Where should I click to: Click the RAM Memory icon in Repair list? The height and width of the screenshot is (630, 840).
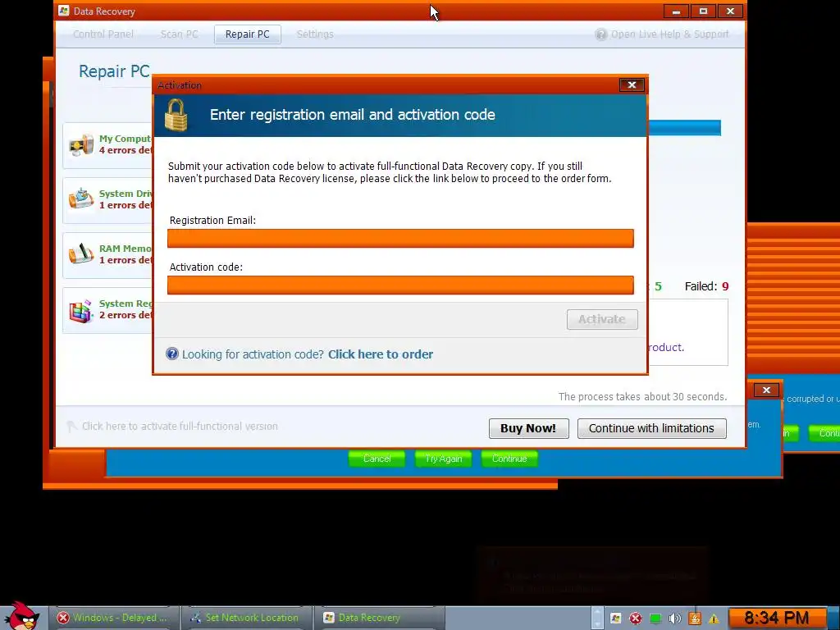coord(81,254)
